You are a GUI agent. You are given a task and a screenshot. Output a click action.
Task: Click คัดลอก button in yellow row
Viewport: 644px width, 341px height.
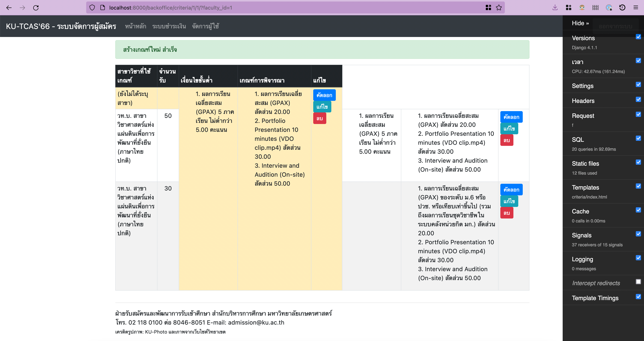(324, 95)
